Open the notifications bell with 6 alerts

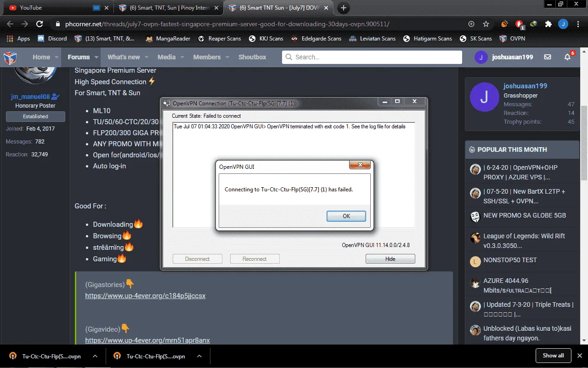(x=568, y=57)
